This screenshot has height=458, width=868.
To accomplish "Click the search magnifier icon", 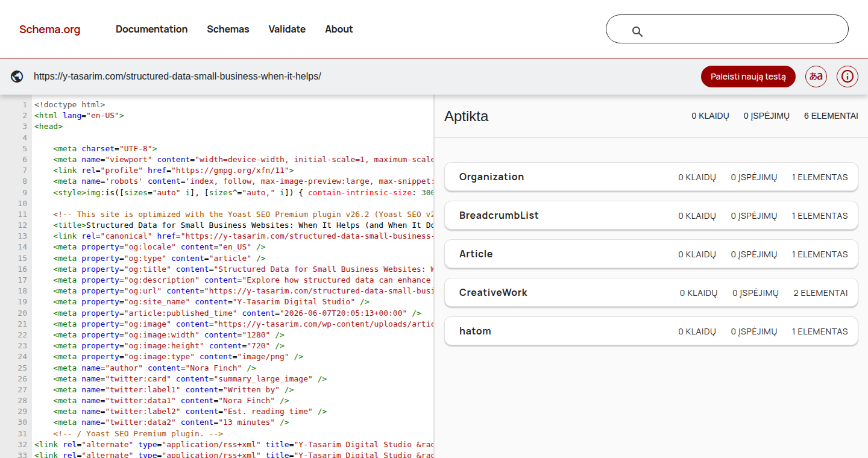I will (x=637, y=31).
